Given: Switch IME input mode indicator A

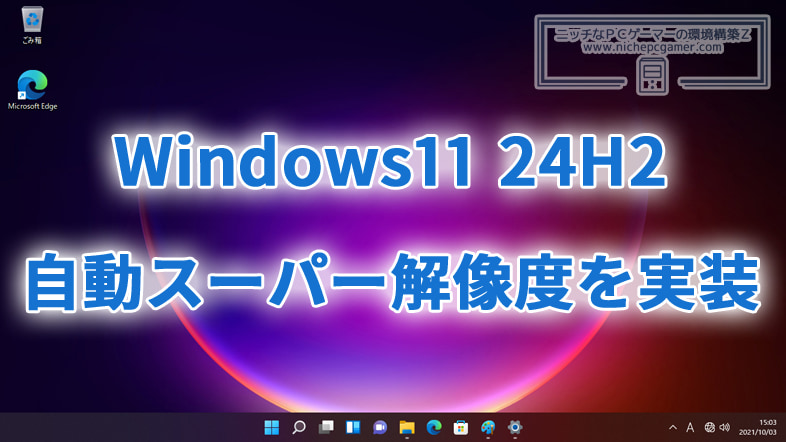Looking at the screenshot, I should coord(690,427).
